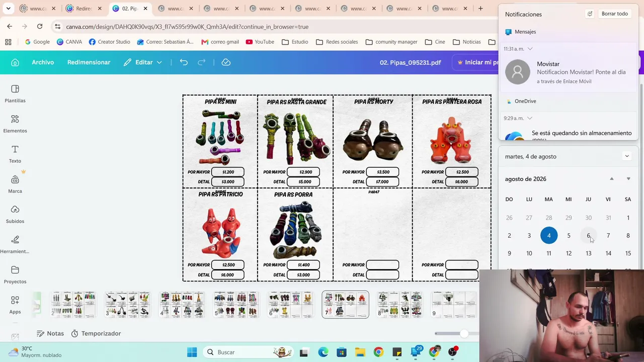Go to the previous calendar month
644x362 pixels.
612,179
